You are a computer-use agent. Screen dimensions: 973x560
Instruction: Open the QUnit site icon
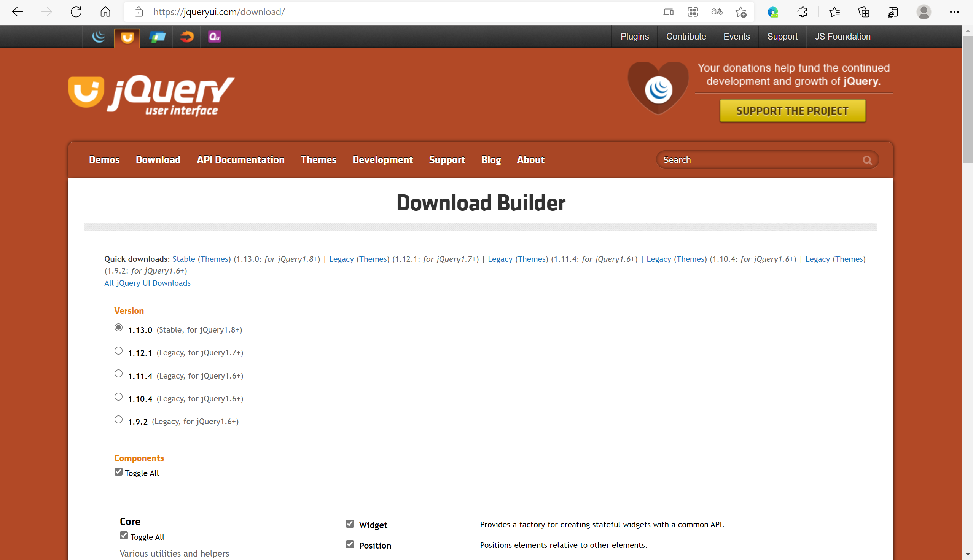pos(214,37)
